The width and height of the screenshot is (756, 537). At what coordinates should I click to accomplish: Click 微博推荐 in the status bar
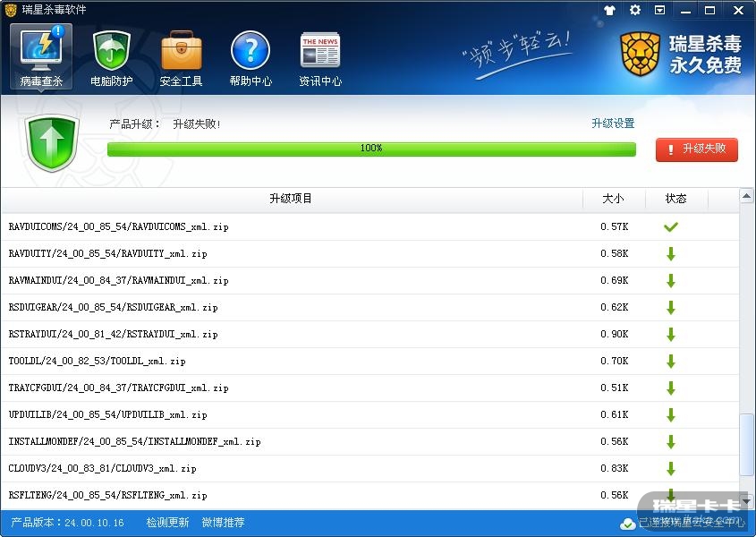(224, 523)
